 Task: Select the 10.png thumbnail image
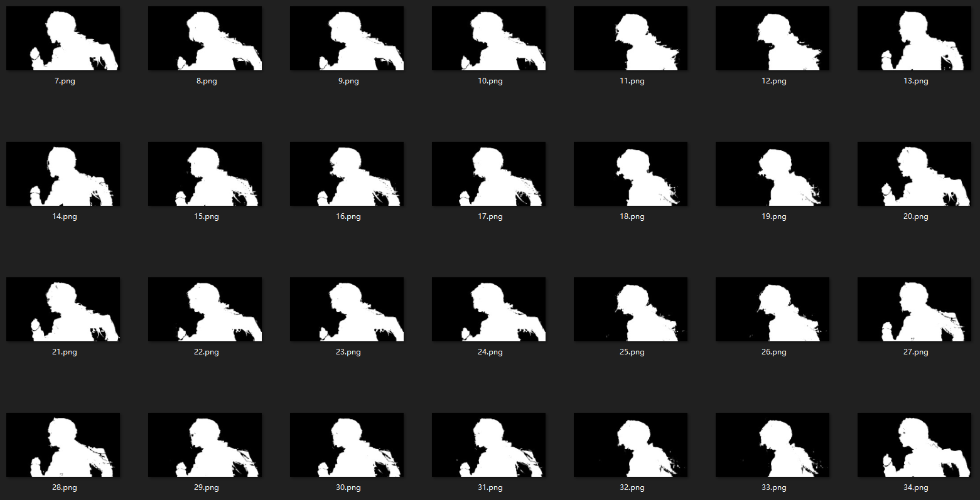488,38
